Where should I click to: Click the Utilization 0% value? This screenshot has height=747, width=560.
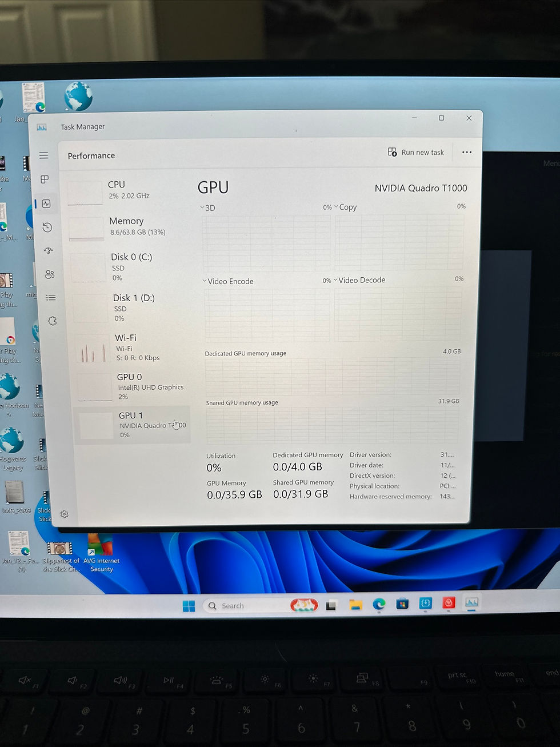coord(214,468)
